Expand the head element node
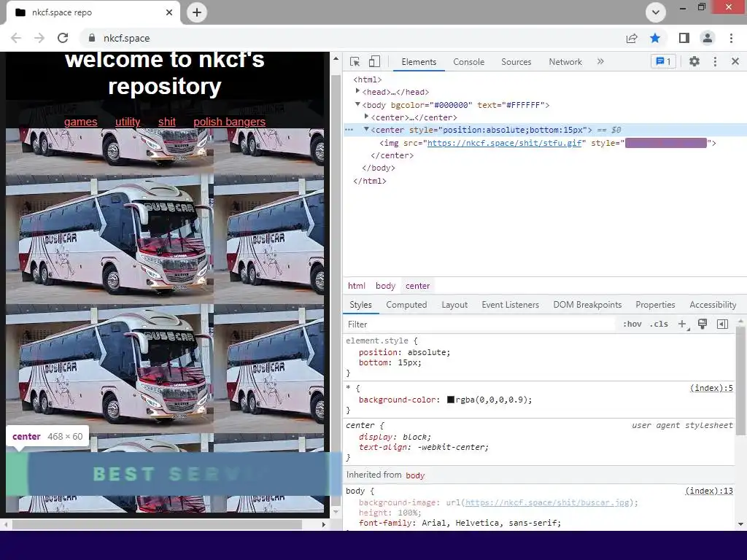This screenshot has height=560, width=747. (357, 91)
